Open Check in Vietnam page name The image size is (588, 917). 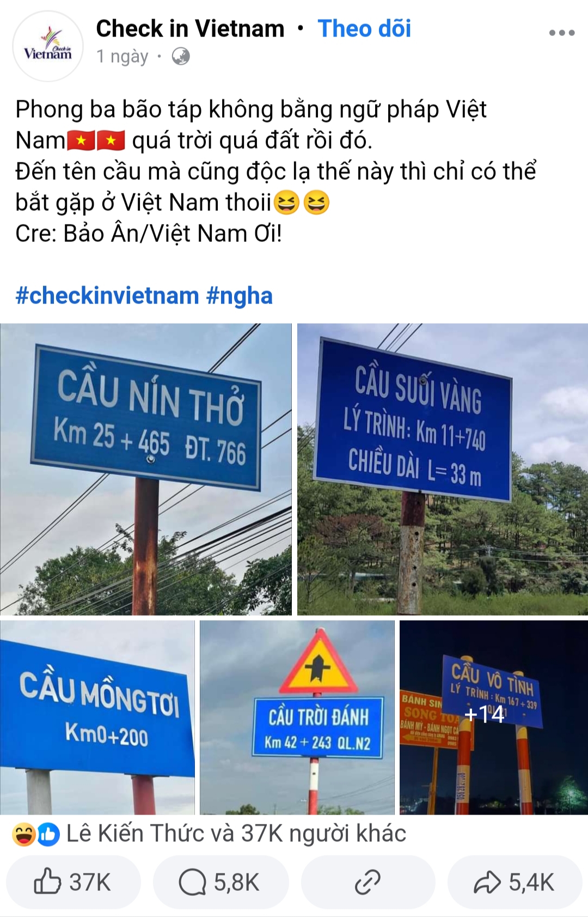pos(190,28)
